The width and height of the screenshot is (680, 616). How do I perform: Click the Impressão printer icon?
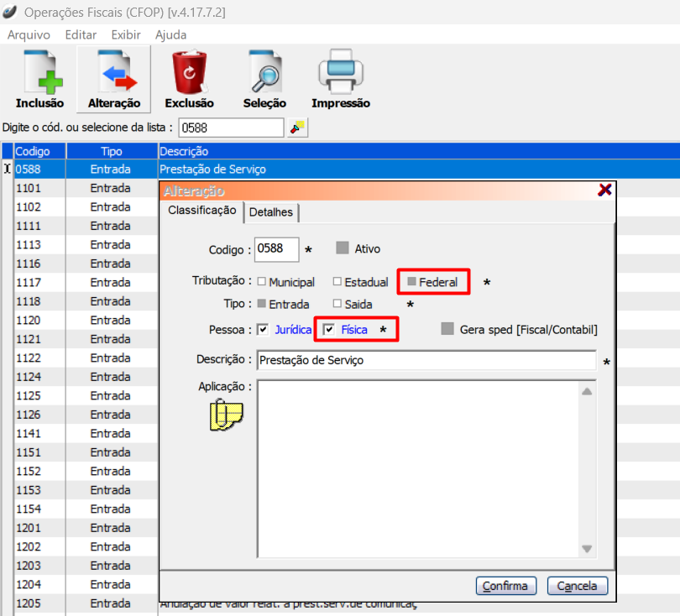(x=340, y=74)
